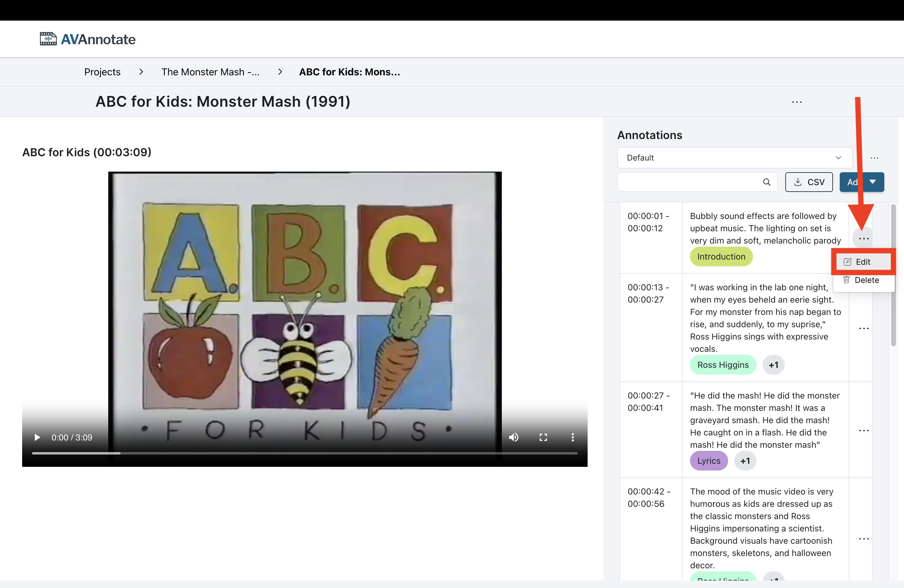Mute the video with speaker icon
The width and height of the screenshot is (904, 588).
[513, 437]
